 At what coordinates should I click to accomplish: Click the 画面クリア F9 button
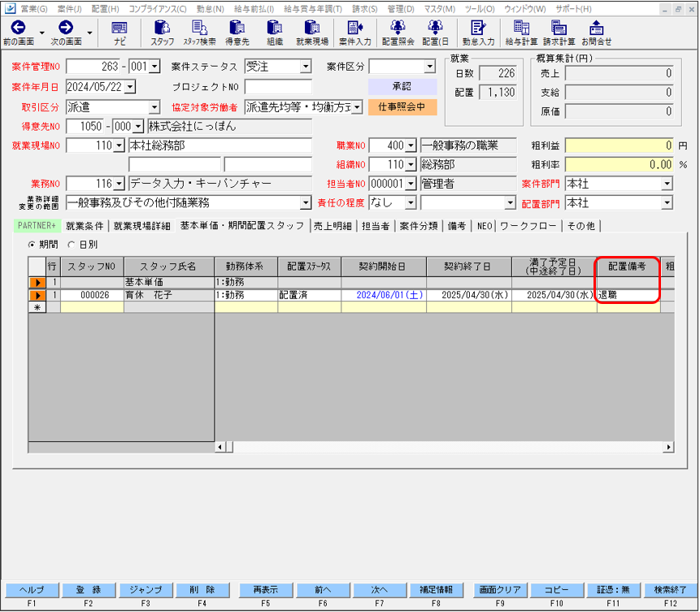point(500,590)
